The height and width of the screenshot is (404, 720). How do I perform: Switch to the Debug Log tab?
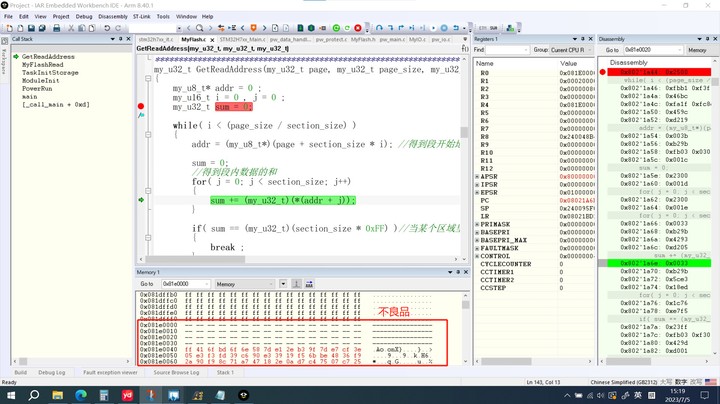point(51,372)
